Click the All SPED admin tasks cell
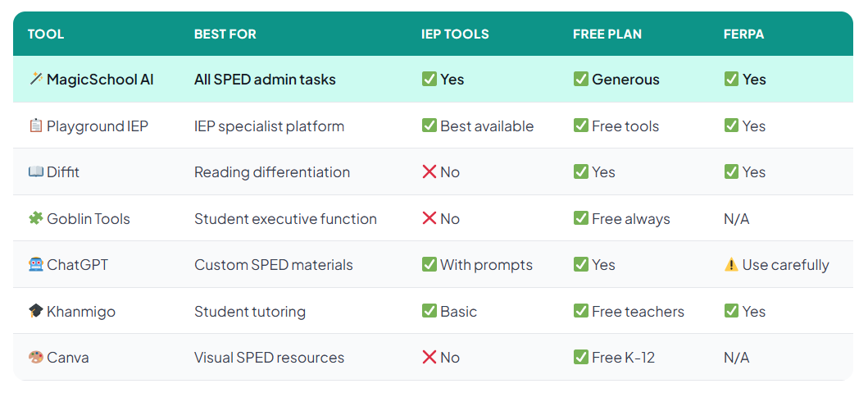The image size is (868, 402). (266, 80)
